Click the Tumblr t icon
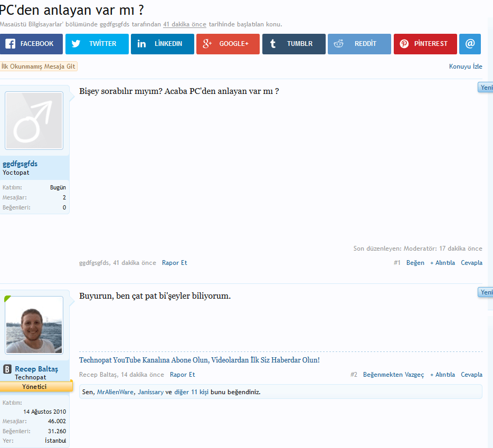The height and width of the screenshot is (448, 493). (x=273, y=44)
